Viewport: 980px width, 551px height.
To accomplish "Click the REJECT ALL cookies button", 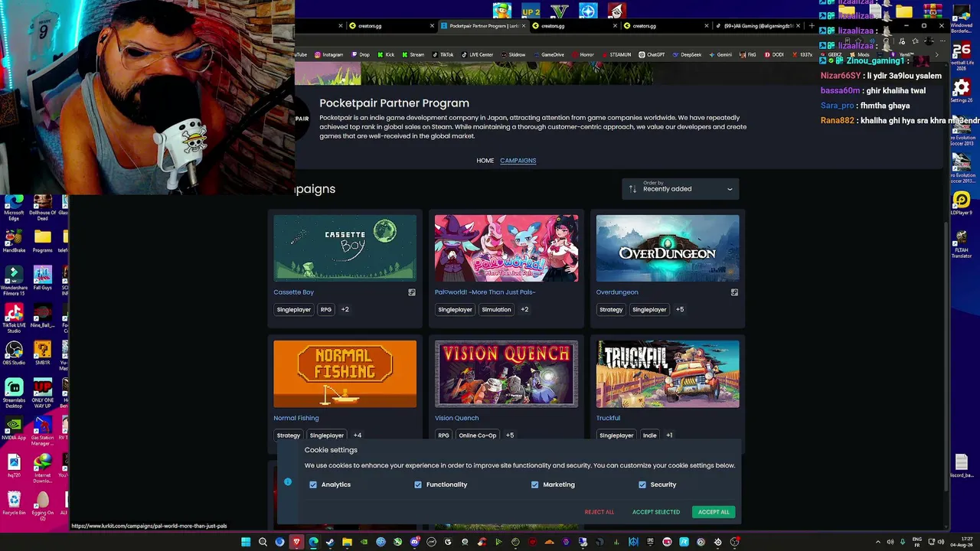I will [599, 512].
